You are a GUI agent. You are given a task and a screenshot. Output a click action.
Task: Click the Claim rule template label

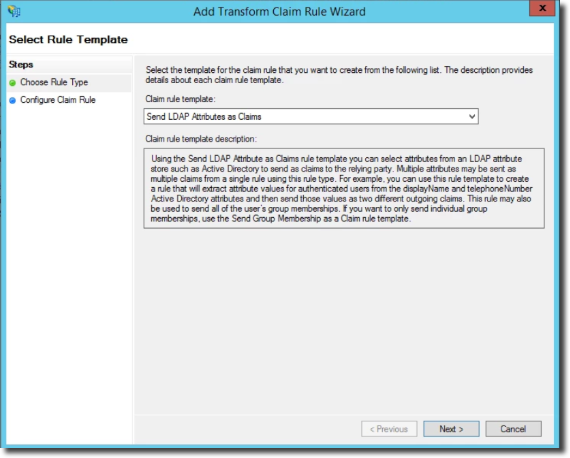(x=180, y=99)
